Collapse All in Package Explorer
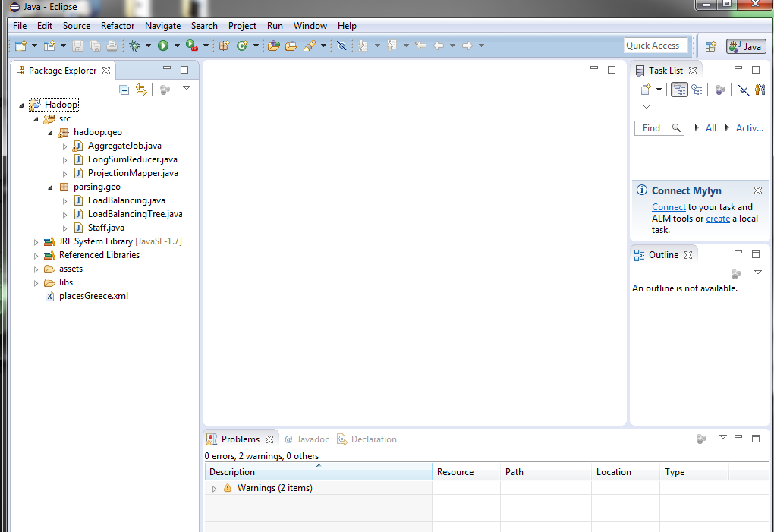This screenshot has height=532, width=774. (124, 90)
